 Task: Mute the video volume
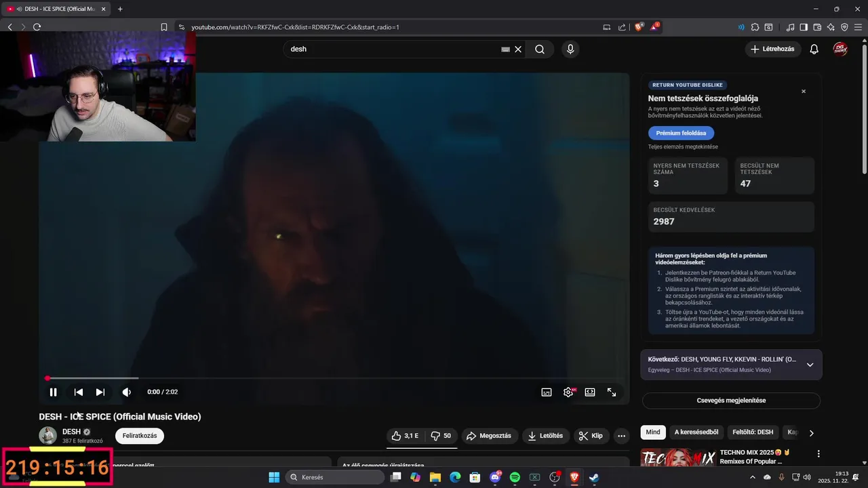point(126,392)
